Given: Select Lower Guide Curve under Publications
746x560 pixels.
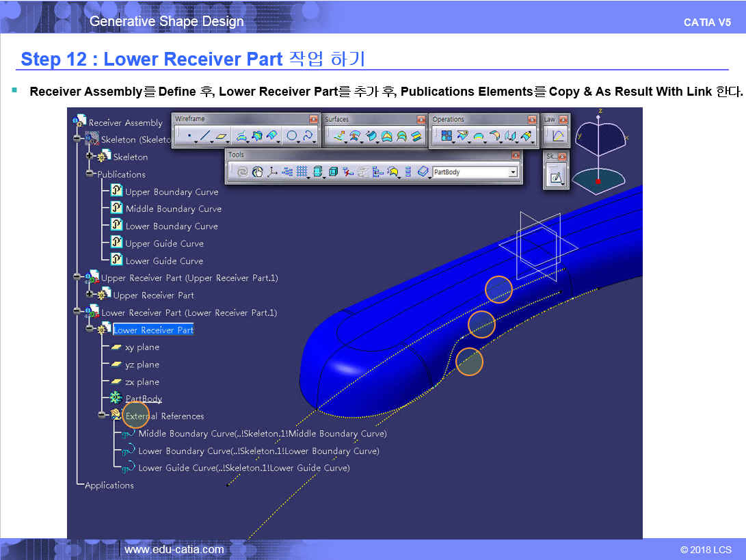Looking at the screenshot, I should coord(163,261).
